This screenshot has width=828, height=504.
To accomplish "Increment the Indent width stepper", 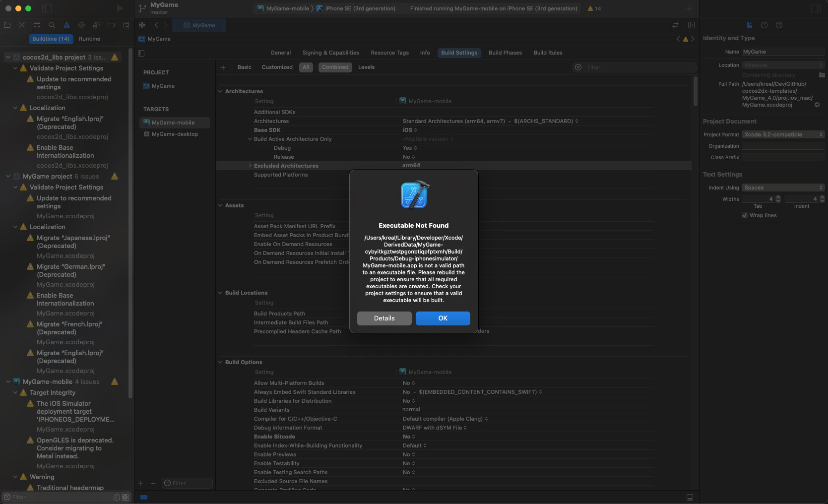I will tap(822, 197).
